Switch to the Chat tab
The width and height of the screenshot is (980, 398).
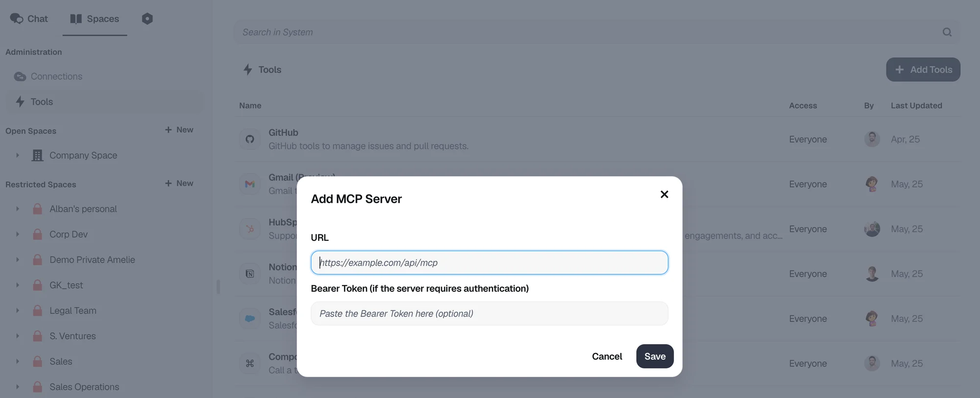(x=29, y=19)
